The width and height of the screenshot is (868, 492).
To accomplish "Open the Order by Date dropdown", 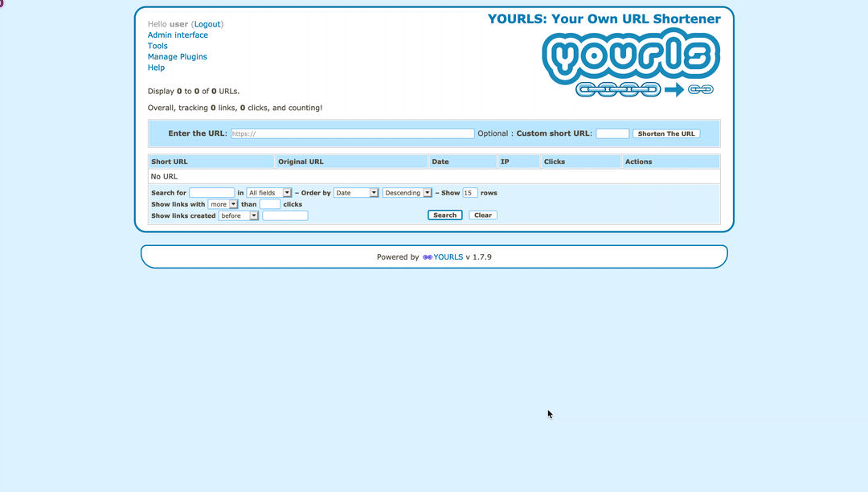I will 356,193.
